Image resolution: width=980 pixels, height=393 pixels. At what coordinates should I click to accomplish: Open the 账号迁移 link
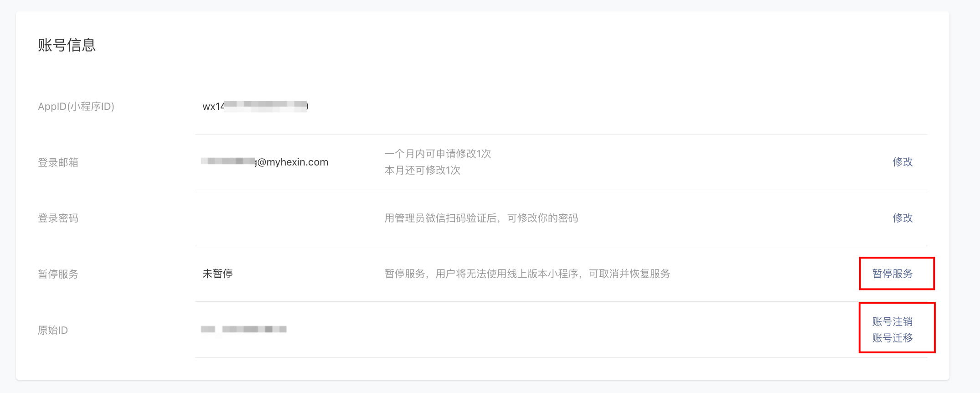pos(892,338)
